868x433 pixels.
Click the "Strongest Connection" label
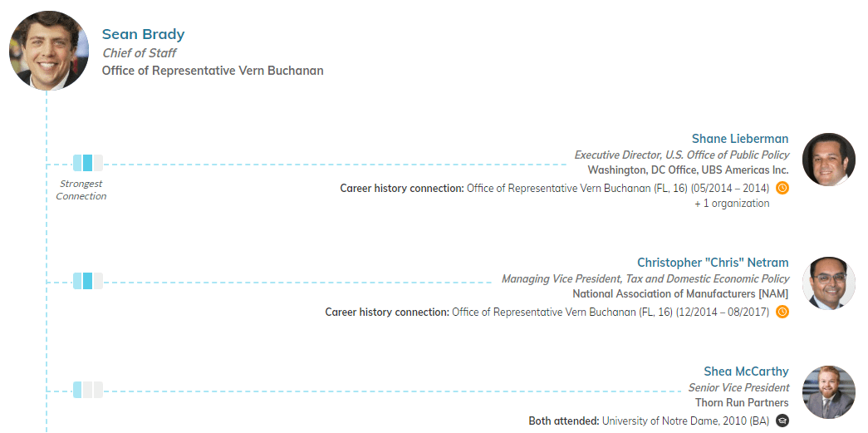click(x=81, y=190)
